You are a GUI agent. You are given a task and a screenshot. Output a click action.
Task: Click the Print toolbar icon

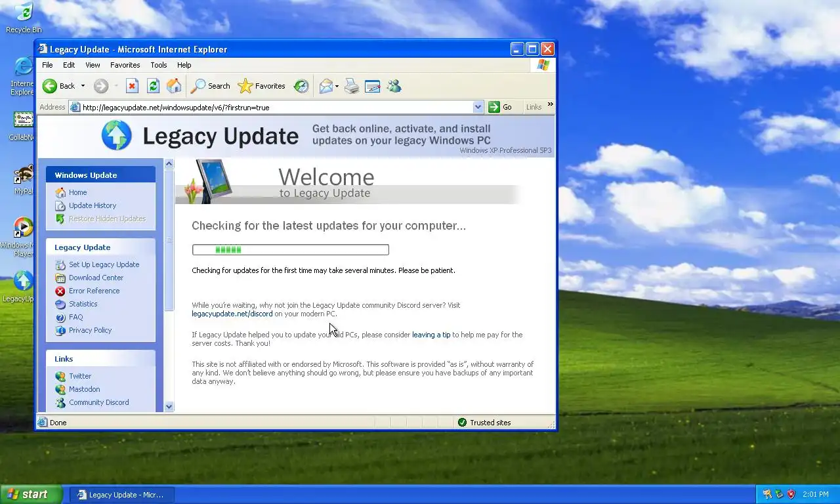pyautogui.click(x=352, y=86)
